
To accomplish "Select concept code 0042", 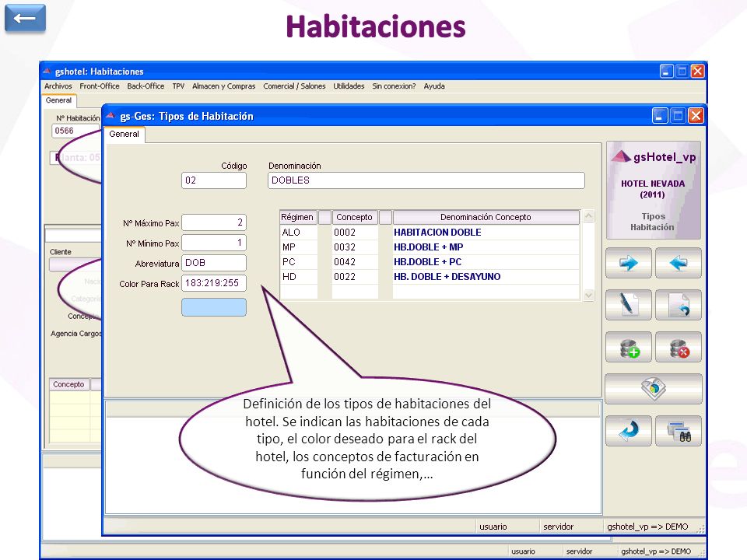I will coord(355,262).
